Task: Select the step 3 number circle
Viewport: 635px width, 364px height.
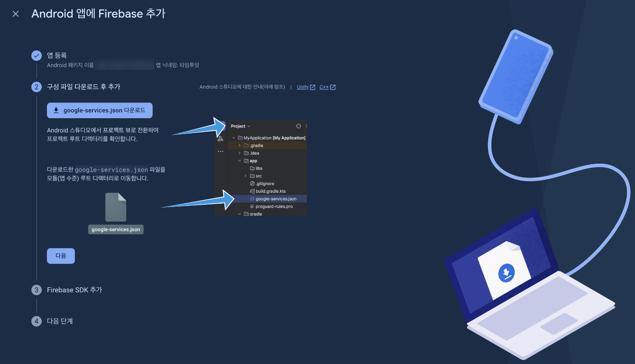Action: [36, 290]
